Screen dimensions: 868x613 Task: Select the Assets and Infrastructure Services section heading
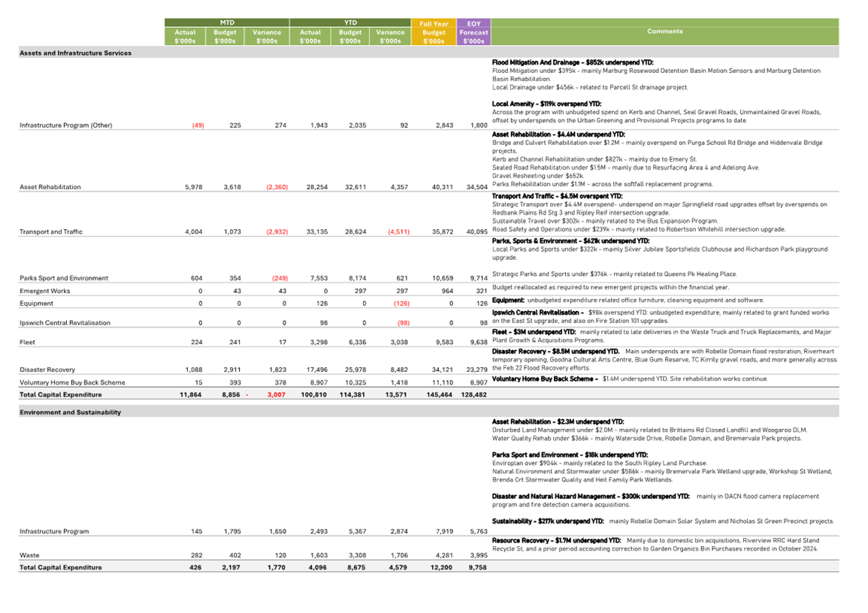[75, 53]
